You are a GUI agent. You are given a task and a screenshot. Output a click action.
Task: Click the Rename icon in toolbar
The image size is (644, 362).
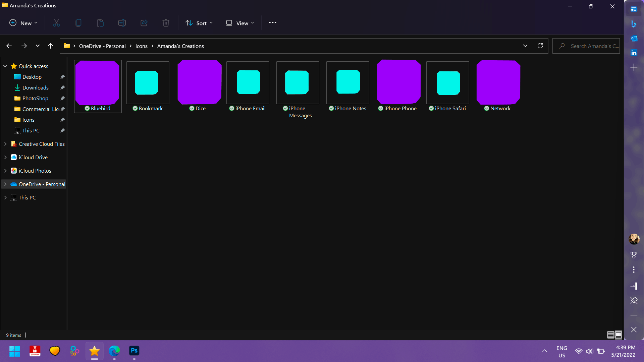click(x=122, y=23)
